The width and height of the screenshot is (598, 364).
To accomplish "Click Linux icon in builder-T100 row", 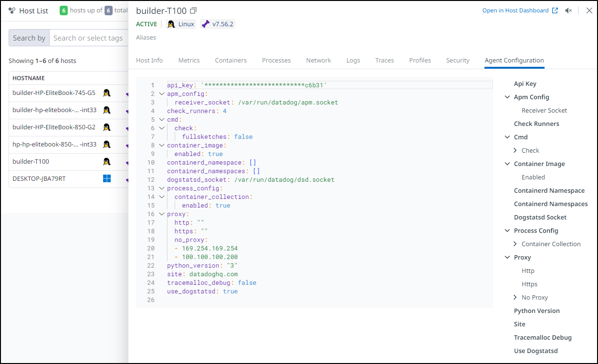I will point(107,162).
